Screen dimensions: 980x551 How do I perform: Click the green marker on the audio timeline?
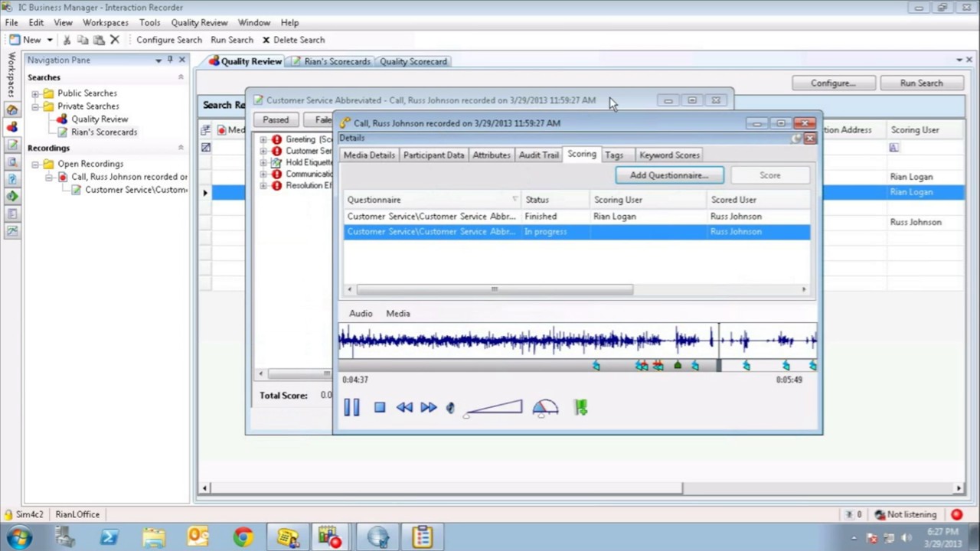[x=677, y=367]
